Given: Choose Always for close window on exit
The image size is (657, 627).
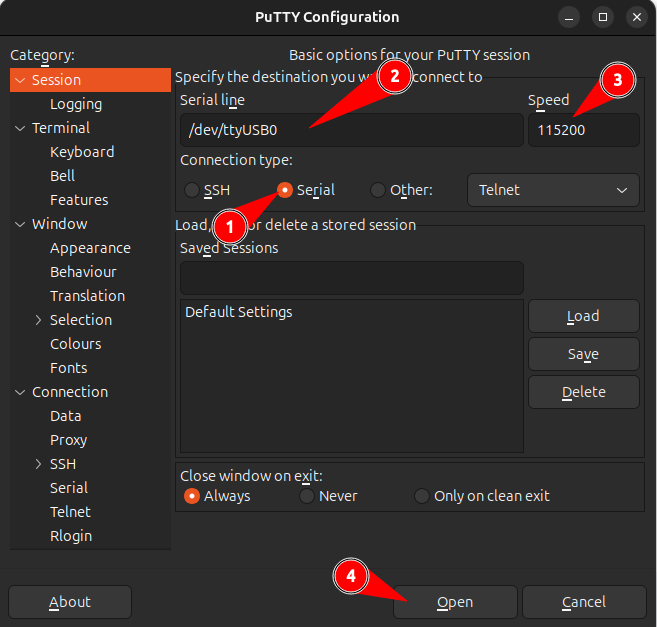Looking at the screenshot, I should (192, 496).
